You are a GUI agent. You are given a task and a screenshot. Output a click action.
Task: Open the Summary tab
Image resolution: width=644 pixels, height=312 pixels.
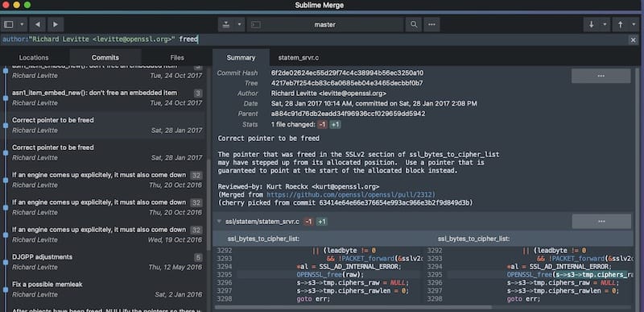[241, 57]
